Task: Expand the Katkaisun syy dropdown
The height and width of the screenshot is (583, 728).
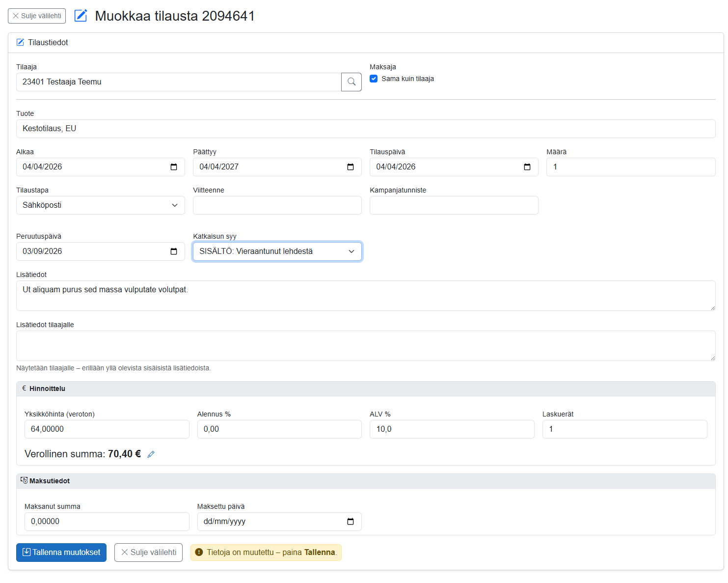Action: [277, 251]
